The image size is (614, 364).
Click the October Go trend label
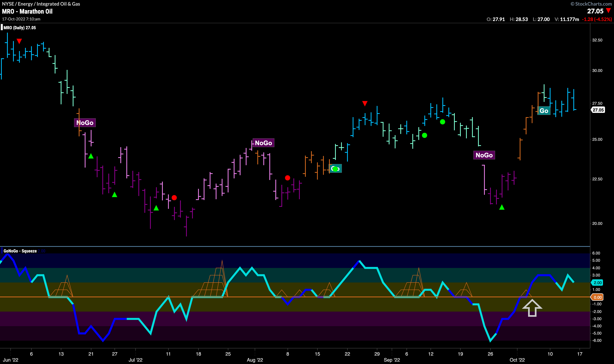tap(544, 111)
